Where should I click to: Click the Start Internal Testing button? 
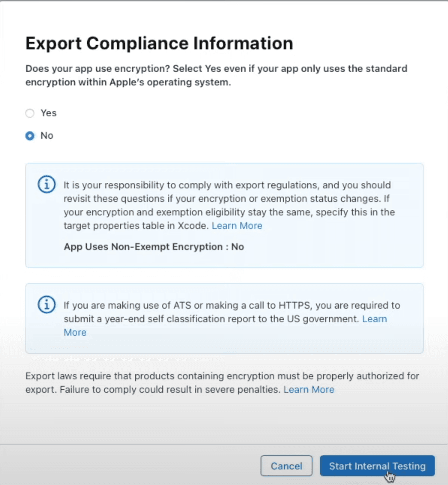point(377,466)
